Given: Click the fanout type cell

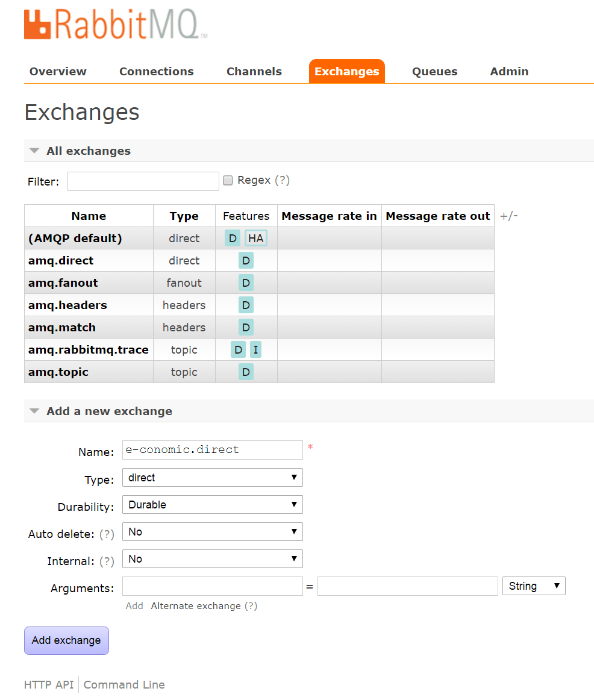Looking at the screenshot, I should coord(184,283).
